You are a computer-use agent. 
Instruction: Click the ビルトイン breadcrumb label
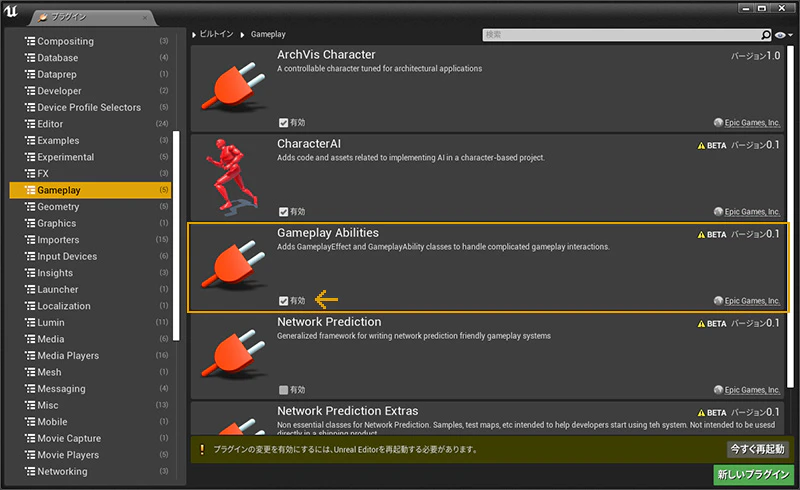[x=216, y=34]
